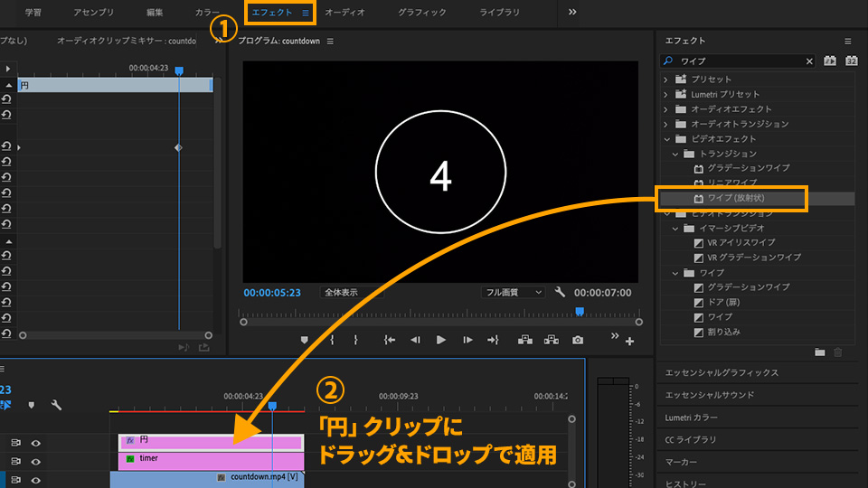Collapse the イマーシブビデオ folder
The height and width of the screenshot is (488, 868).
[x=675, y=229]
